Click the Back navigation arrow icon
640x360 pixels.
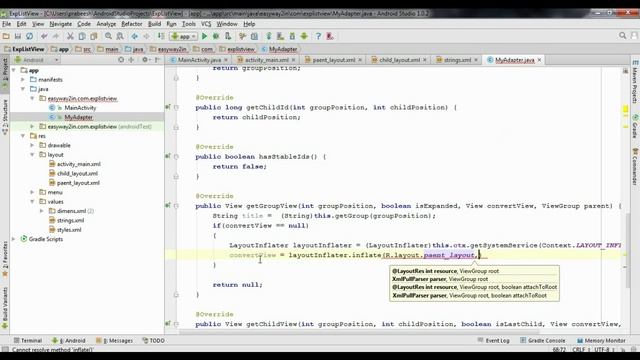pos(134,36)
